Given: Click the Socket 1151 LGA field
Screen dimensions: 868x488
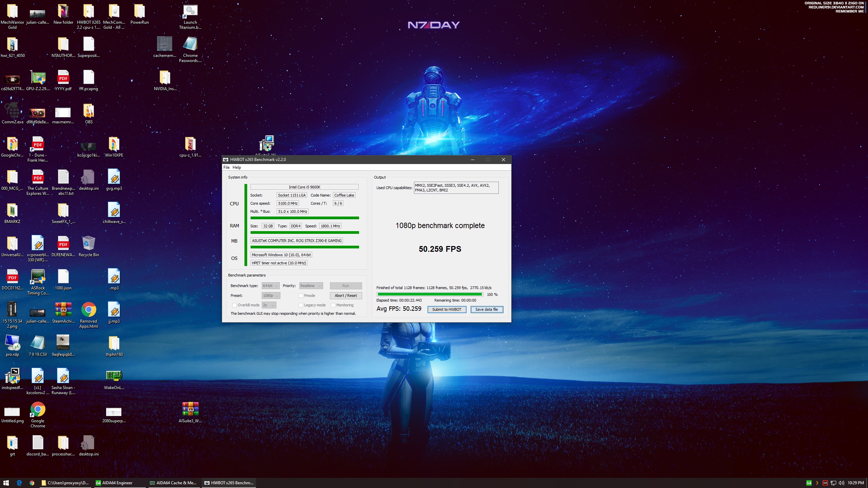Looking at the screenshot, I should point(292,195).
